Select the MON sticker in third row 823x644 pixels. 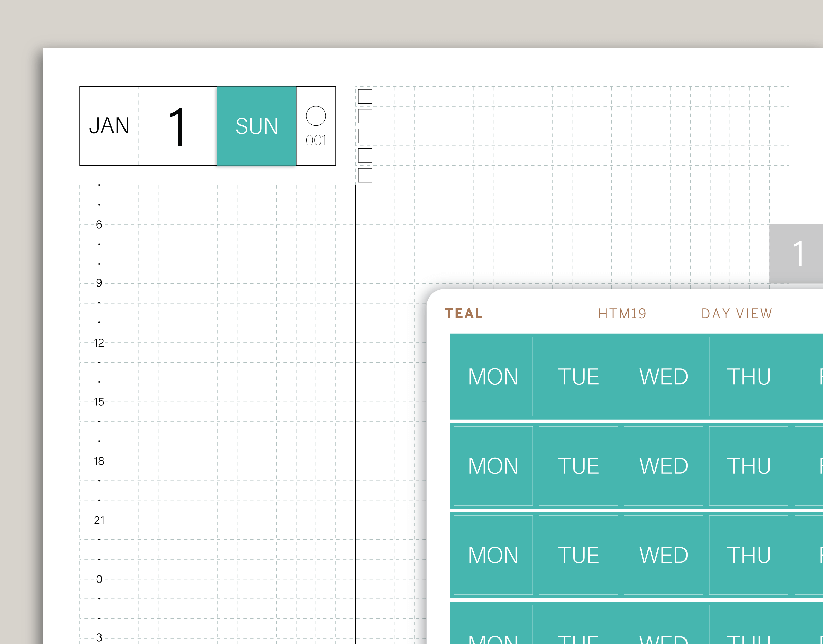[492, 555]
